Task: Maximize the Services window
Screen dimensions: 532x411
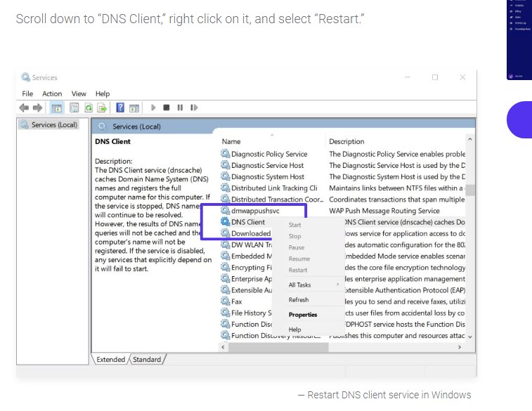Action: coord(435,77)
